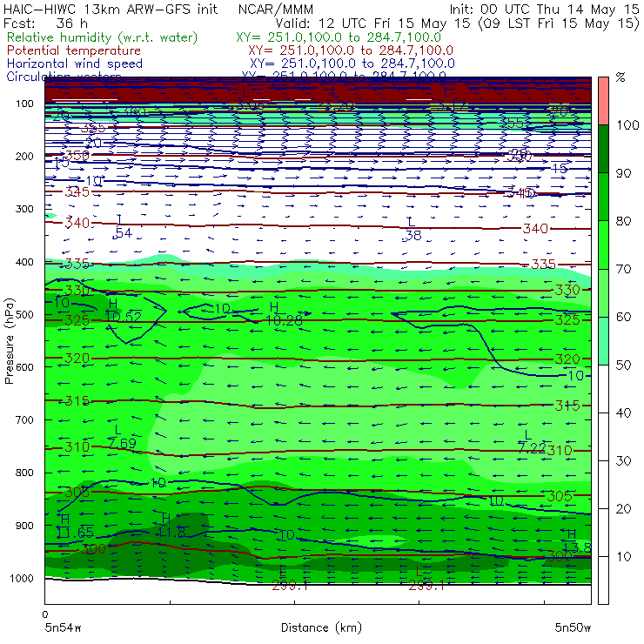Click the '70' colorbar tick label
The image size is (644, 644).
[623, 269]
